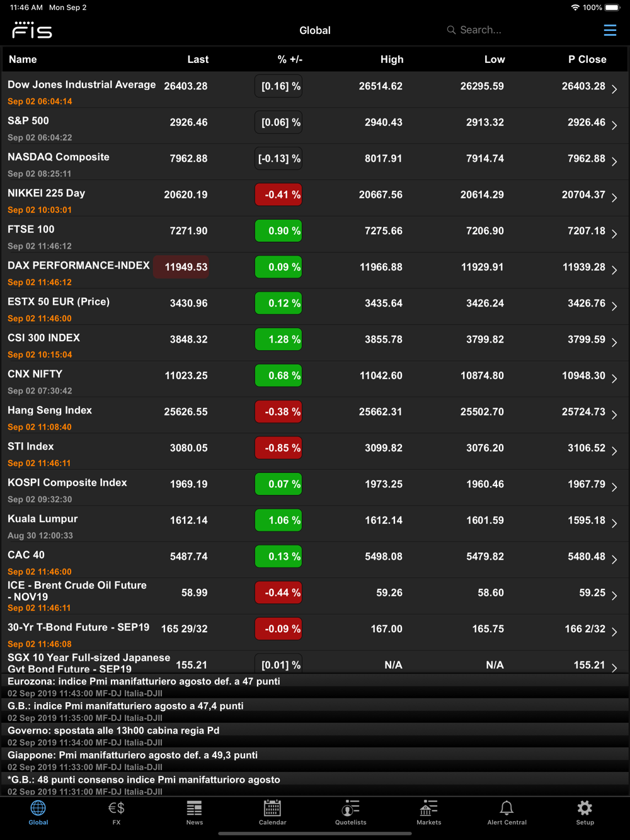Expand FTSE 100 row chevron
This screenshot has height=840, width=630.
point(614,234)
